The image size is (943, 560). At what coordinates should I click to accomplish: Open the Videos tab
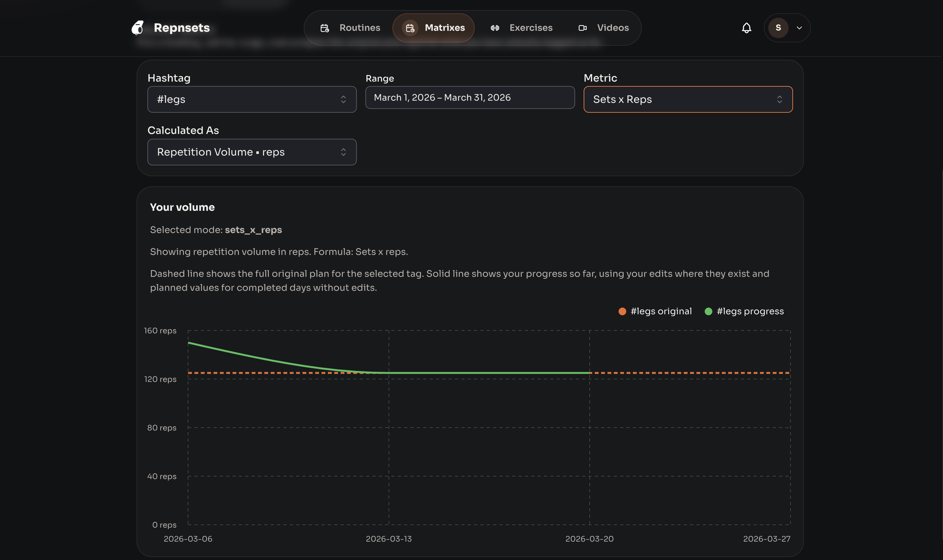[x=613, y=28]
